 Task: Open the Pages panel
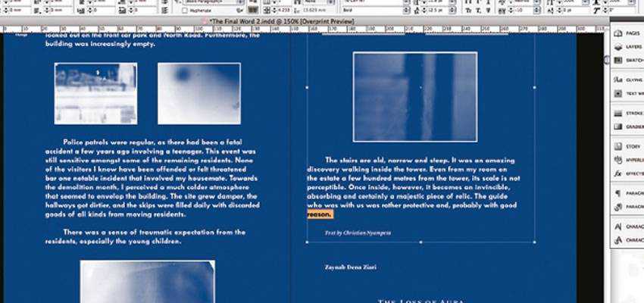[x=627, y=35]
